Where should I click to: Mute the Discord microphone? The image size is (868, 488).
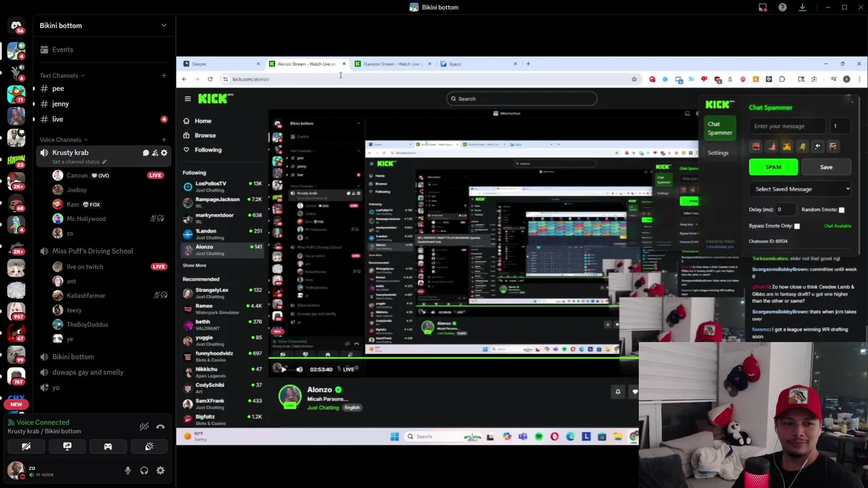coord(127,470)
